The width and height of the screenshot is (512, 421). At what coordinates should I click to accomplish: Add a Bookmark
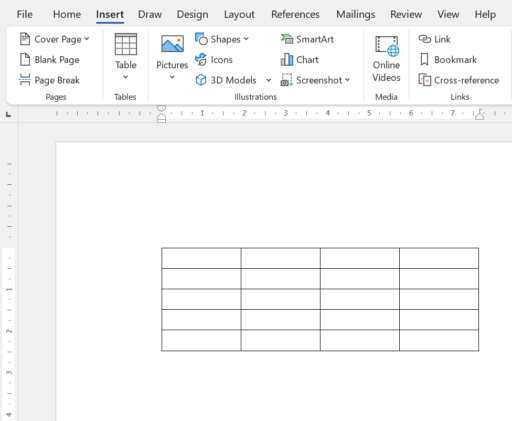[x=448, y=60]
